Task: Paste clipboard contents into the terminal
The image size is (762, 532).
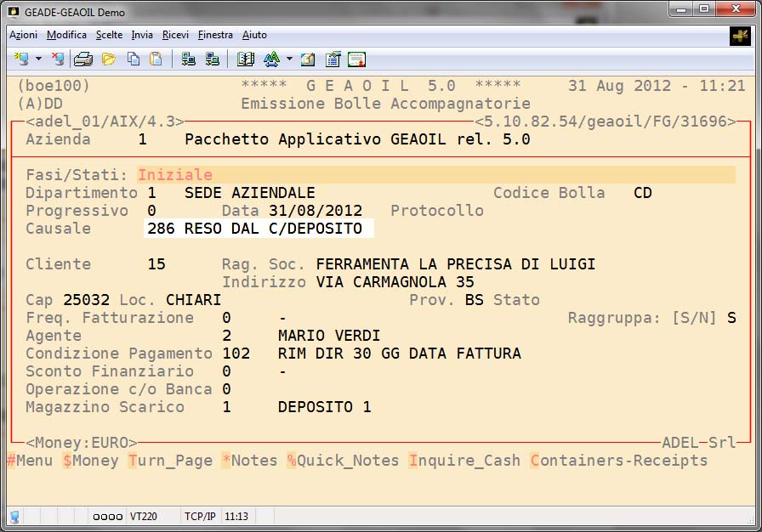Action: tap(156, 59)
